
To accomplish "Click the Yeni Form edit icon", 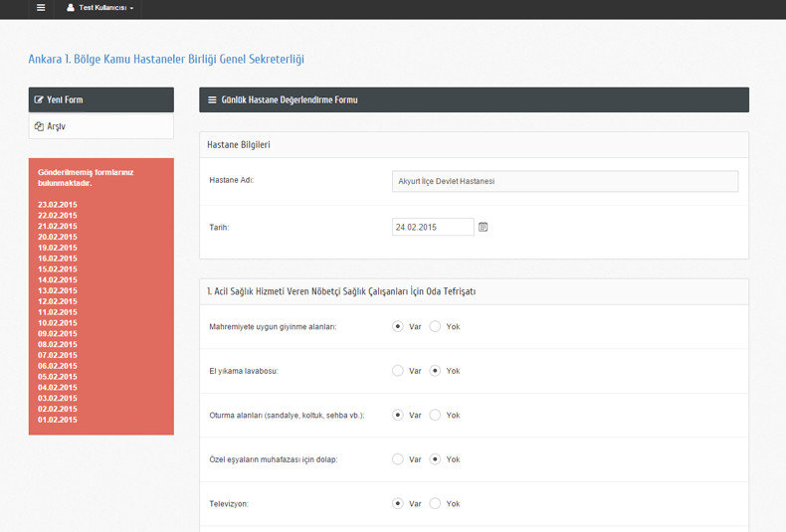I will pyautogui.click(x=39, y=99).
